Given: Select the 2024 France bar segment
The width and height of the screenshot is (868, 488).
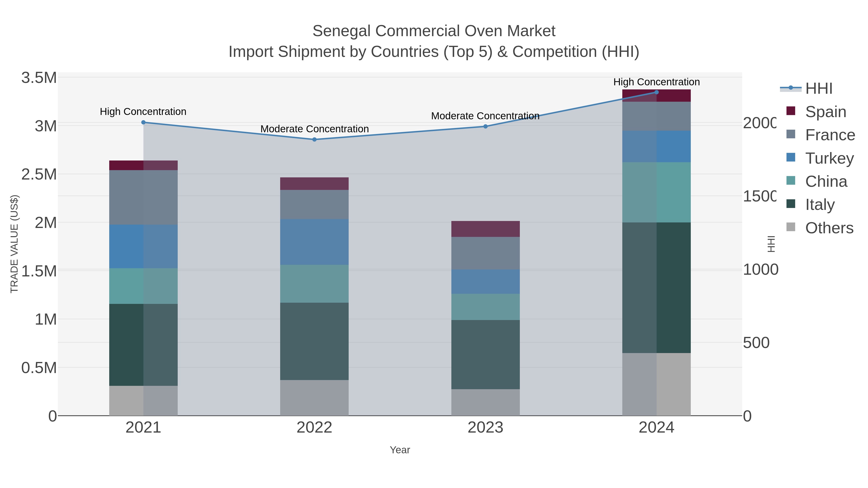Looking at the screenshot, I should point(656,116).
